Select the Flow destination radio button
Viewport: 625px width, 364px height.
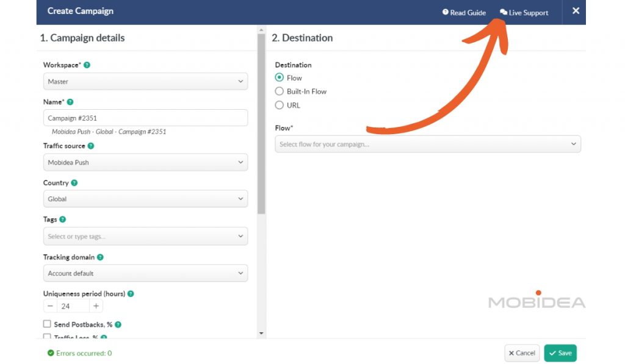280,77
